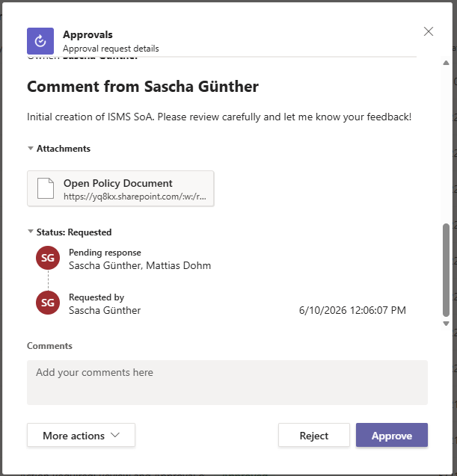The width and height of the screenshot is (457, 476).
Task: Click the 'Initial creation of ISMS SoA' comment text
Action: tap(219, 117)
